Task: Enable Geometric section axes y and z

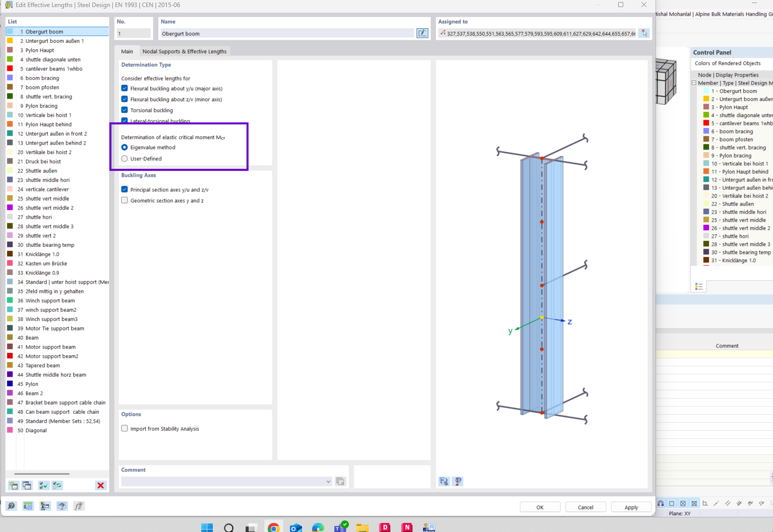Action: (125, 201)
